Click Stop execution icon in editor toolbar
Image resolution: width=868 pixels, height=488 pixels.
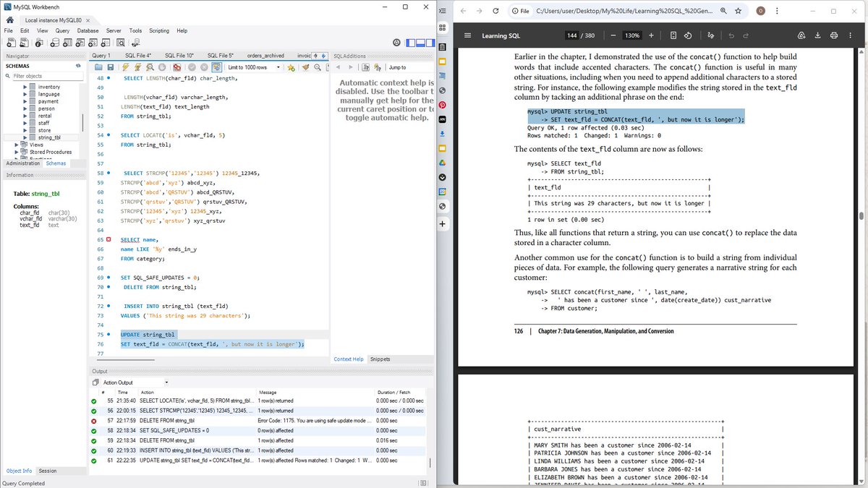click(162, 67)
